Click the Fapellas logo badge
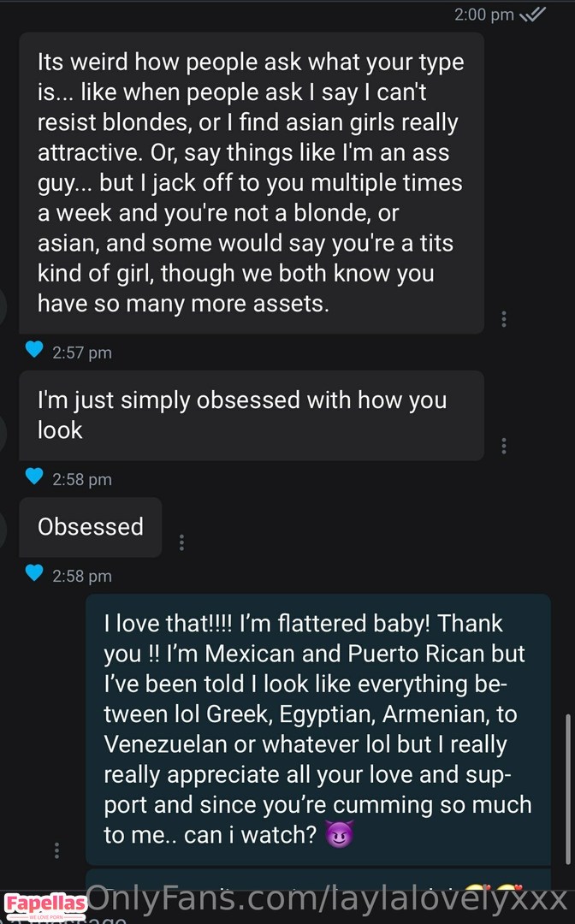The height and width of the screenshot is (924, 575). pos(45,905)
